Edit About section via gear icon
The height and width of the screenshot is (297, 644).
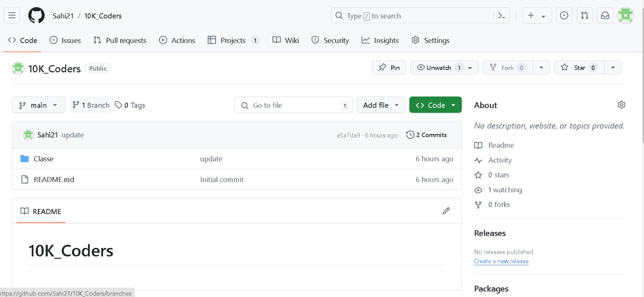coord(621,105)
